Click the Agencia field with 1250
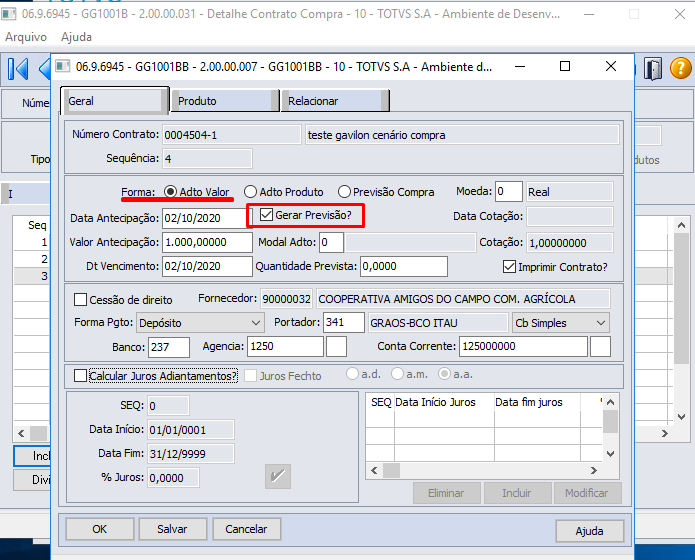Screen dimensions: 695x560 pos(285,346)
